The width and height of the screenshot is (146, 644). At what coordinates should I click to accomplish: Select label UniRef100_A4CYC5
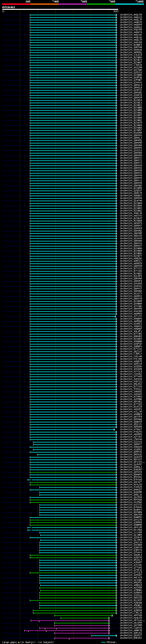tap(131, 578)
